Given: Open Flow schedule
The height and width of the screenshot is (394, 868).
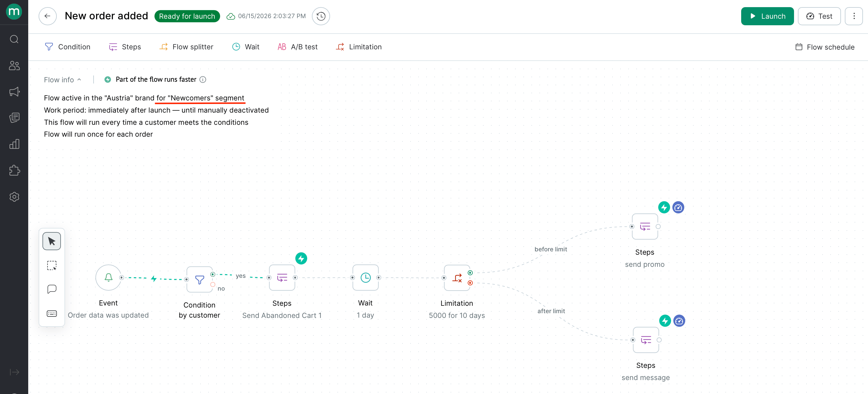Looking at the screenshot, I should (x=825, y=47).
